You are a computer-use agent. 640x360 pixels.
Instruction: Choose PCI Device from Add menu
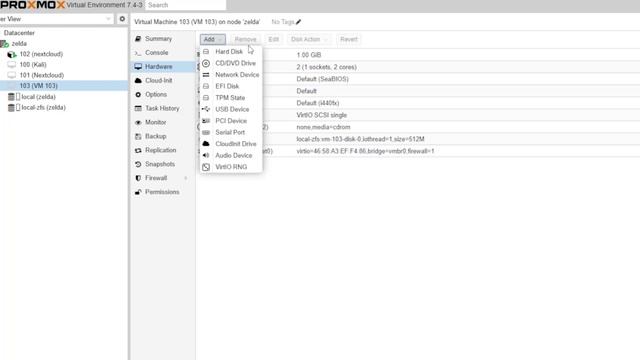(231, 121)
